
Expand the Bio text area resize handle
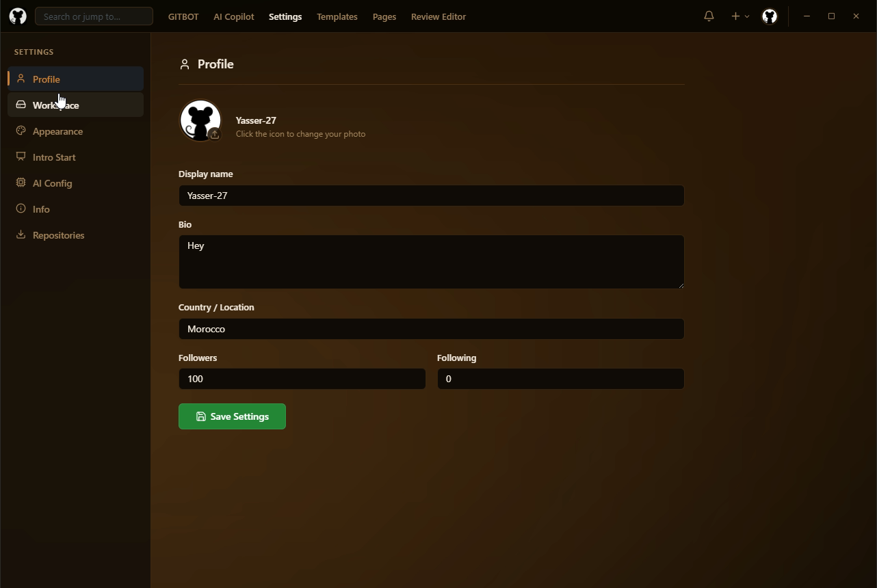681,286
